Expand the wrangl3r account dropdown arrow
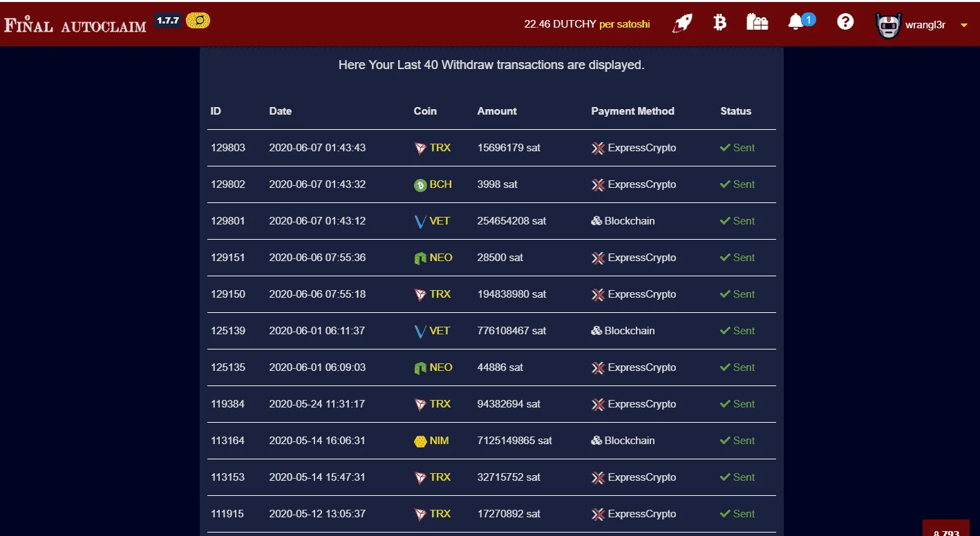The height and width of the screenshot is (536, 980). [964, 26]
